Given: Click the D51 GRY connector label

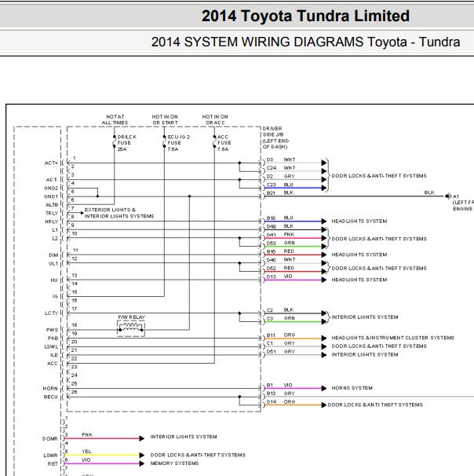Looking at the screenshot, I should pyautogui.click(x=281, y=352).
